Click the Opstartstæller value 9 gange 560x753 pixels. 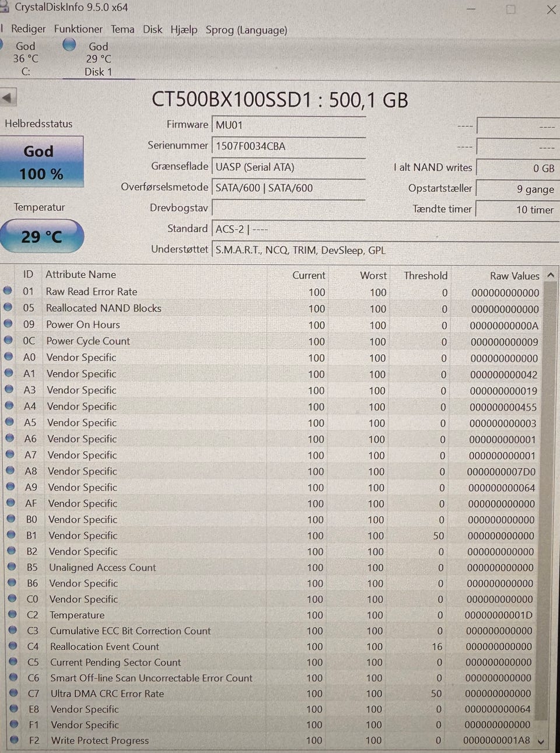pos(517,189)
